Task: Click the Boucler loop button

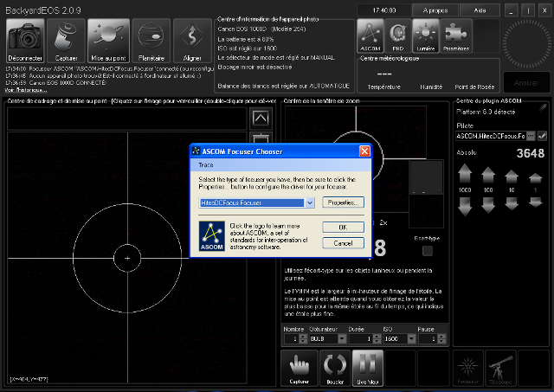Action: coord(335,368)
